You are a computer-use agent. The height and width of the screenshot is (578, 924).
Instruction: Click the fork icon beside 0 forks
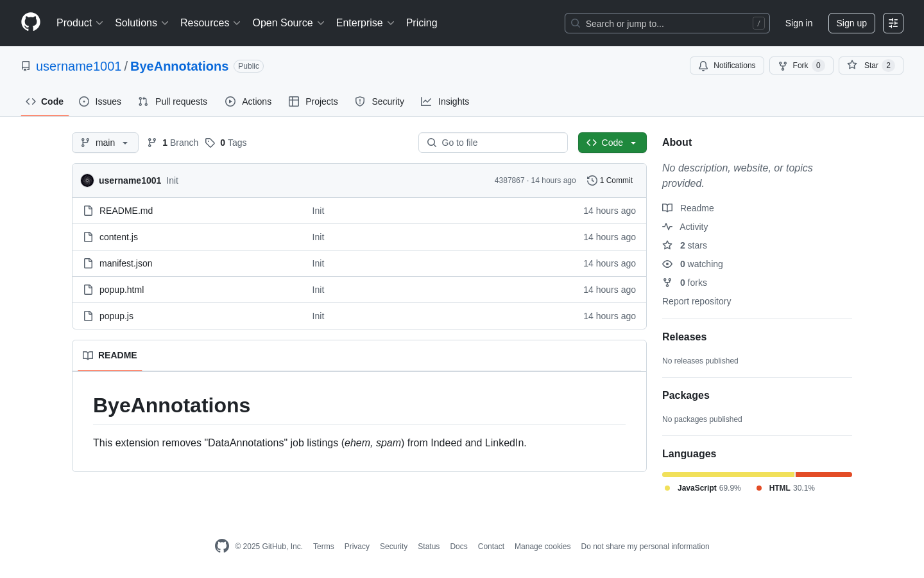(667, 283)
